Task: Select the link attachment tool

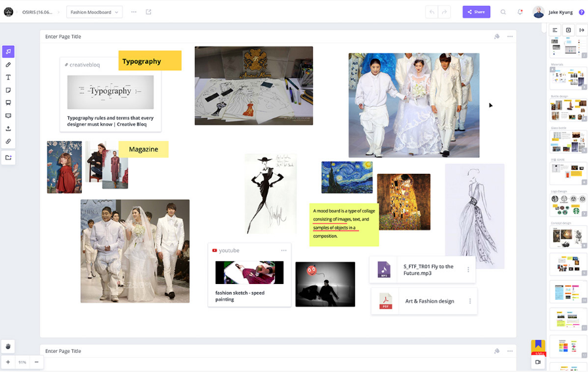Action: (9, 141)
